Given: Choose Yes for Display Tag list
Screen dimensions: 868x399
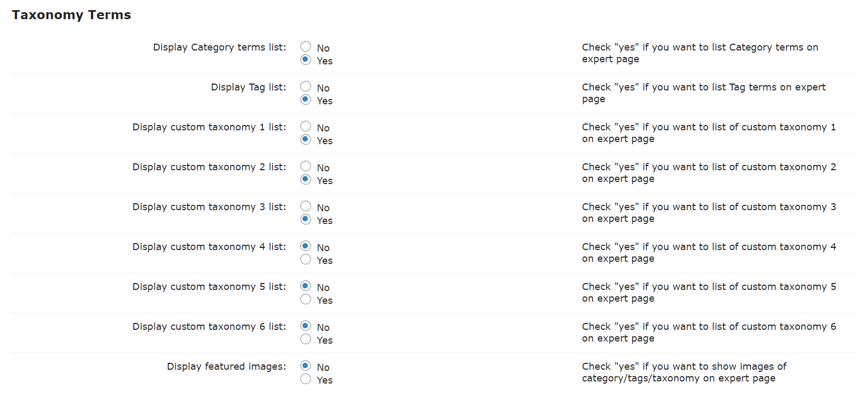Looking at the screenshot, I should click(306, 99).
